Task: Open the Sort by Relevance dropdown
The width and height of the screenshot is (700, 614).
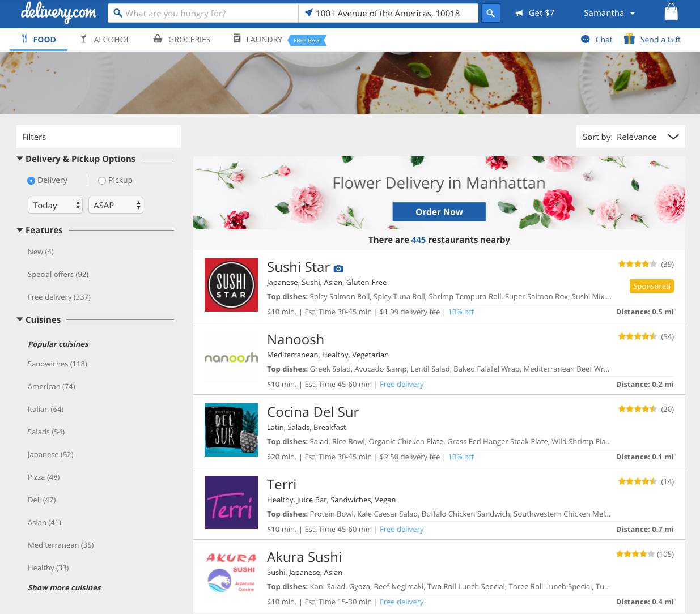Action: click(x=630, y=137)
